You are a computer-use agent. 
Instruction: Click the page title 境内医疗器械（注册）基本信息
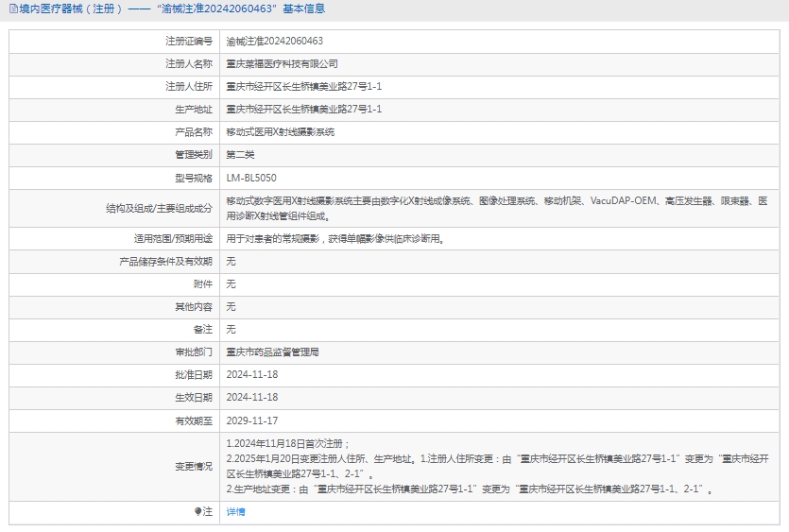coord(172,9)
